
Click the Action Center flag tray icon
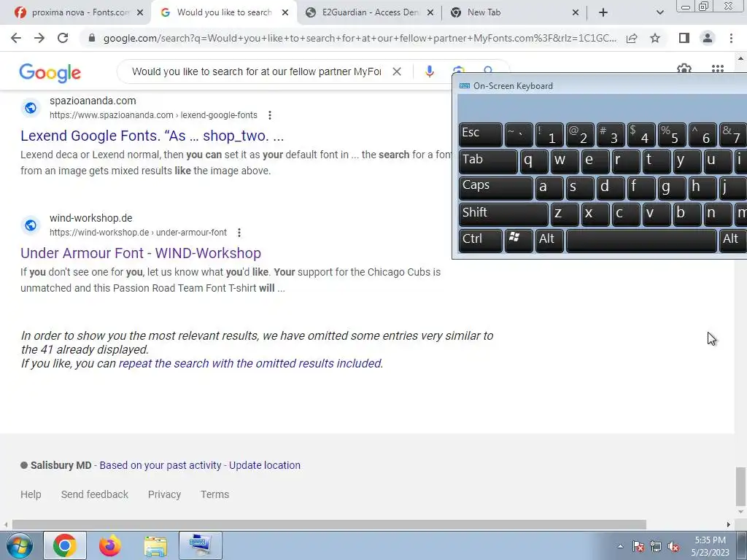[x=638, y=547]
